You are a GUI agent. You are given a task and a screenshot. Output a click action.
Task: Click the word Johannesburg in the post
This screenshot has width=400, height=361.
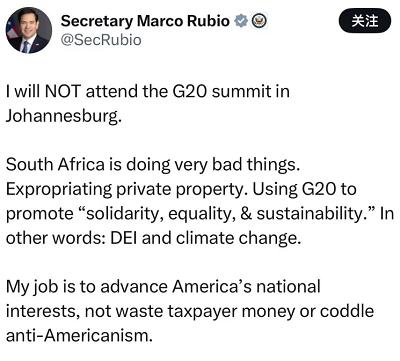pyautogui.click(x=63, y=116)
